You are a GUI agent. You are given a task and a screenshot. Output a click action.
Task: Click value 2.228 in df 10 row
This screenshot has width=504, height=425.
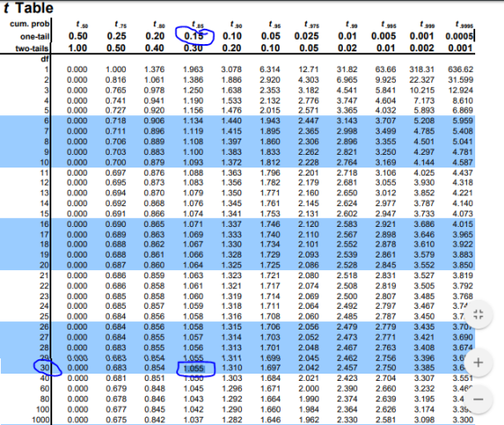pos(308,162)
